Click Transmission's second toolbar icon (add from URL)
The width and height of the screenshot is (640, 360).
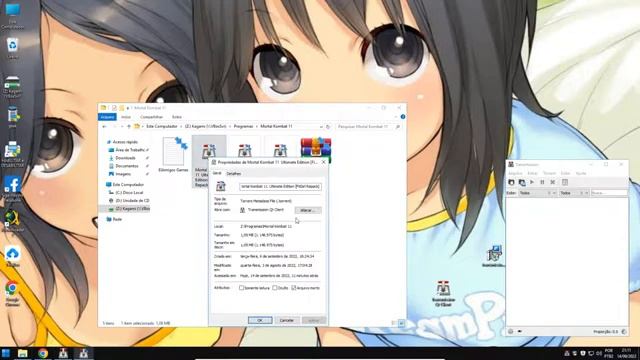pos(522,182)
